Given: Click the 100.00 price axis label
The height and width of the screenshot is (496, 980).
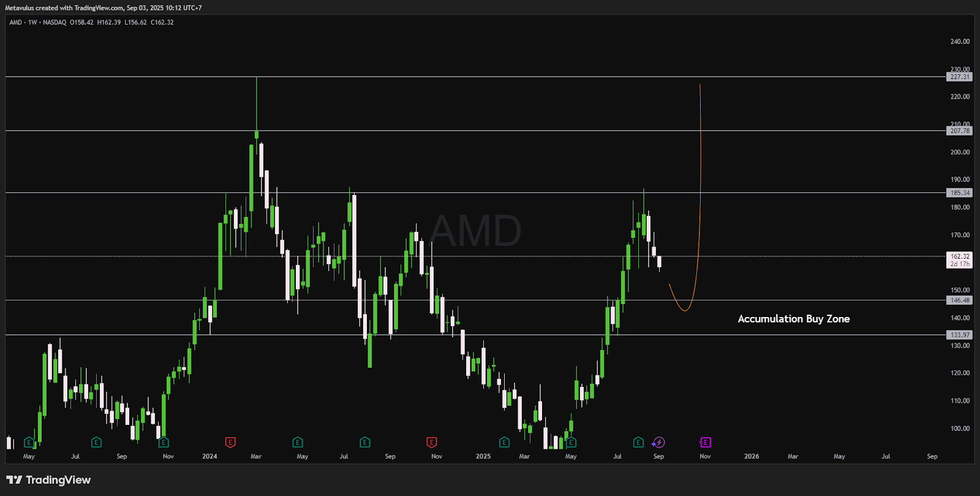Looking at the screenshot, I should [960, 429].
